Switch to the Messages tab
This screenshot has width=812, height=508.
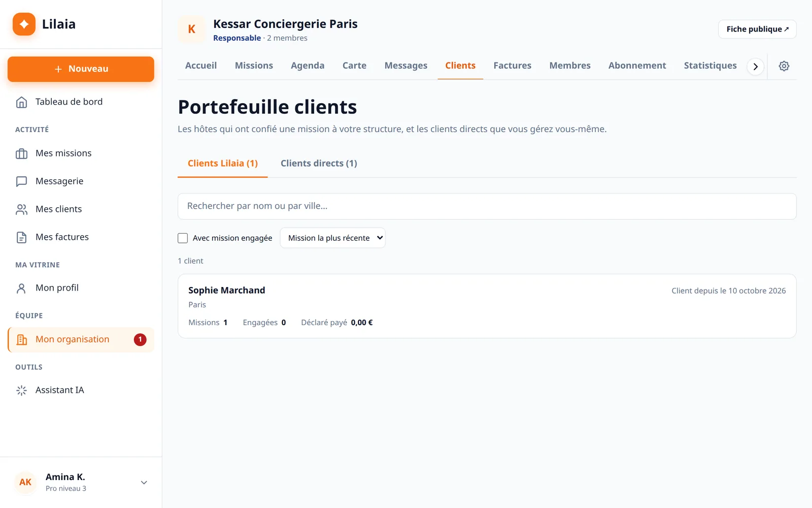[406, 66]
